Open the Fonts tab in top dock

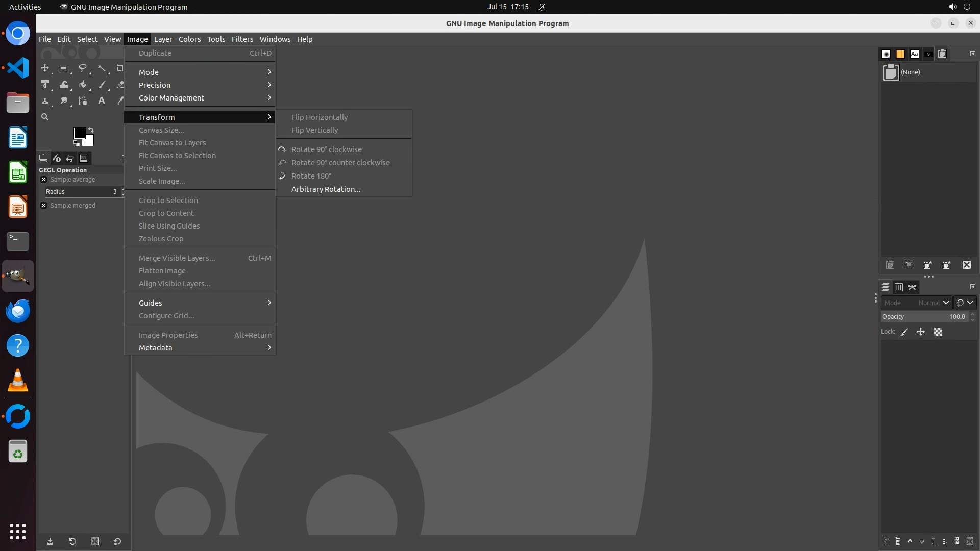tap(914, 54)
